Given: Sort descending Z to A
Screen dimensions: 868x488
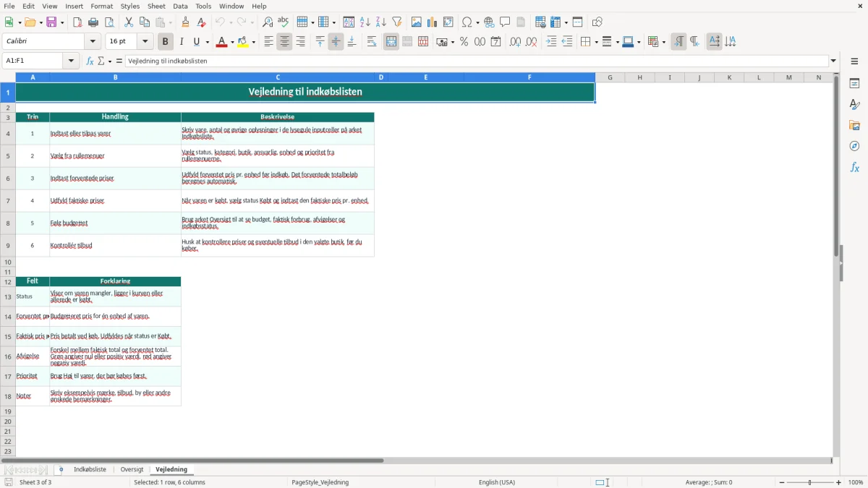Looking at the screenshot, I should tap(381, 22).
